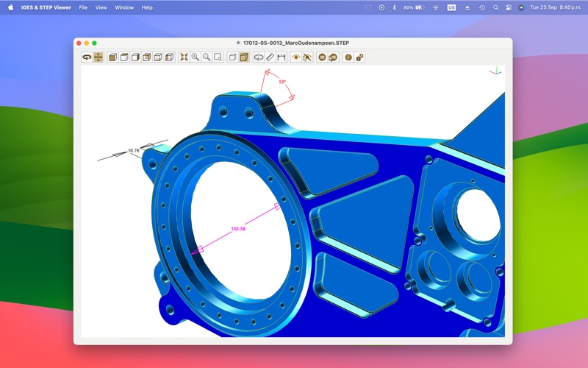The width and height of the screenshot is (588, 368).
Task: Open the model info icon
Action: pyautogui.click(x=348, y=57)
